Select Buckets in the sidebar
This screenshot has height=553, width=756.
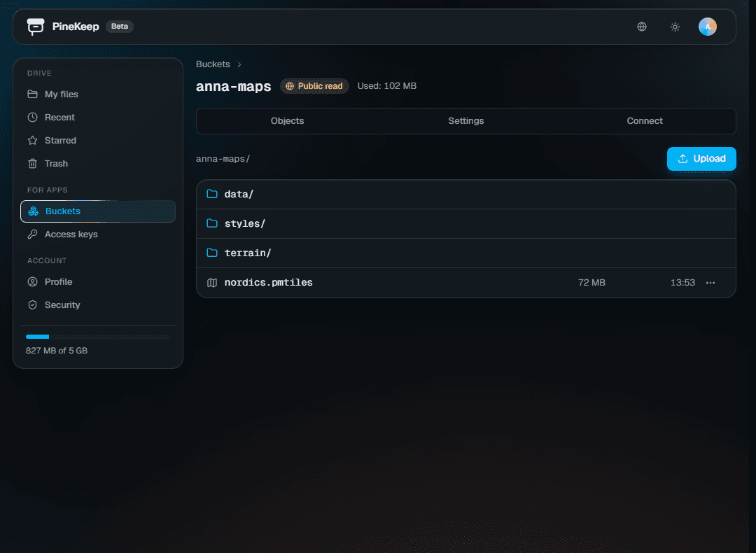98,211
